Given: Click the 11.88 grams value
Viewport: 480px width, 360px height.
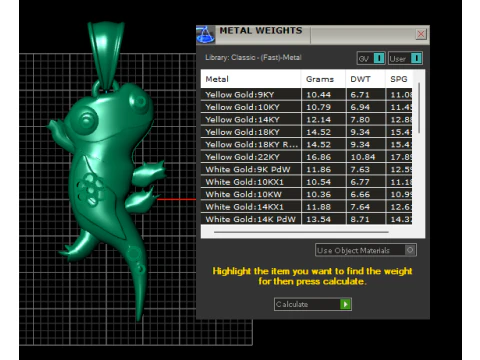Looking at the screenshot, I should [x=318, y=207].
